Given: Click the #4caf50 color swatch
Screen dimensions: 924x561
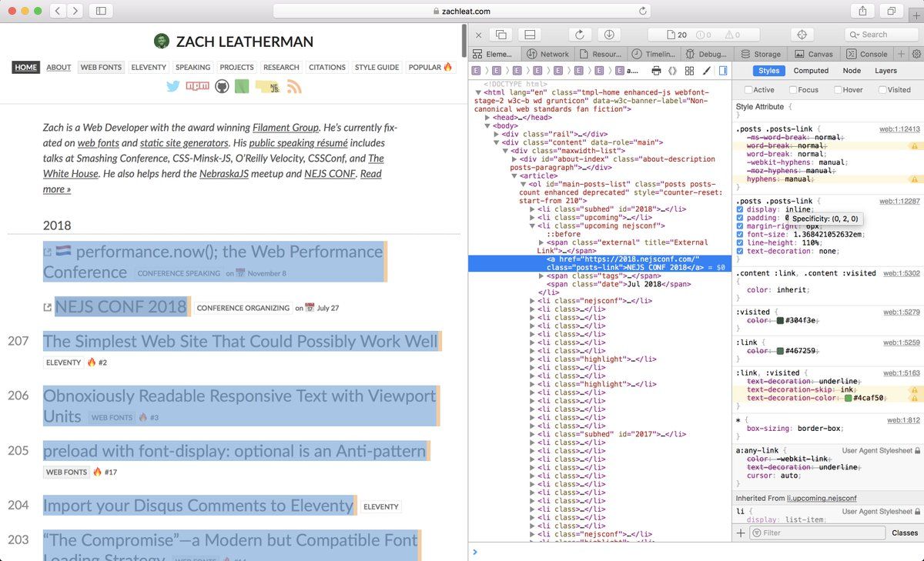Looking at the screenshot, I should click(849, 399).
